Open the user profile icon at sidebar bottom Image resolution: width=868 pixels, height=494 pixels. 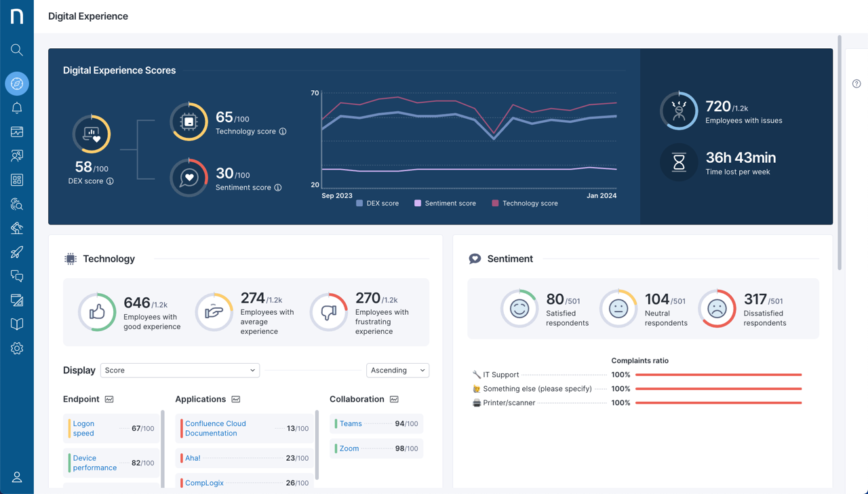click(x=17, y=477)
